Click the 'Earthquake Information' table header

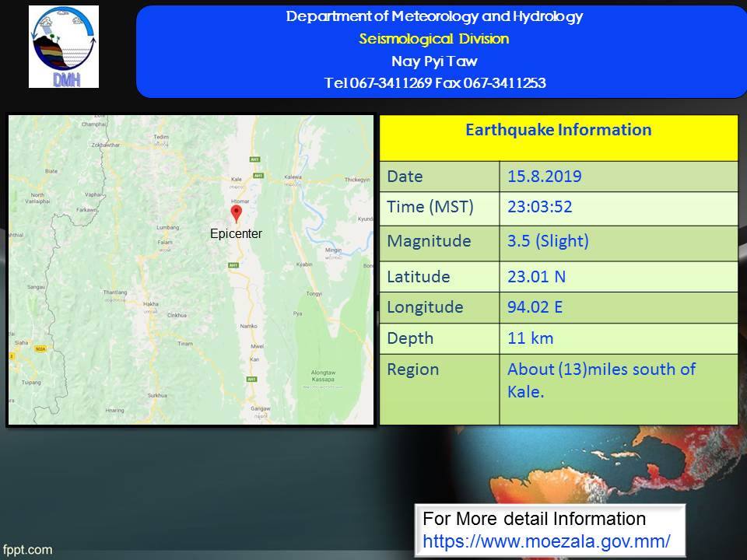(559, 130)
